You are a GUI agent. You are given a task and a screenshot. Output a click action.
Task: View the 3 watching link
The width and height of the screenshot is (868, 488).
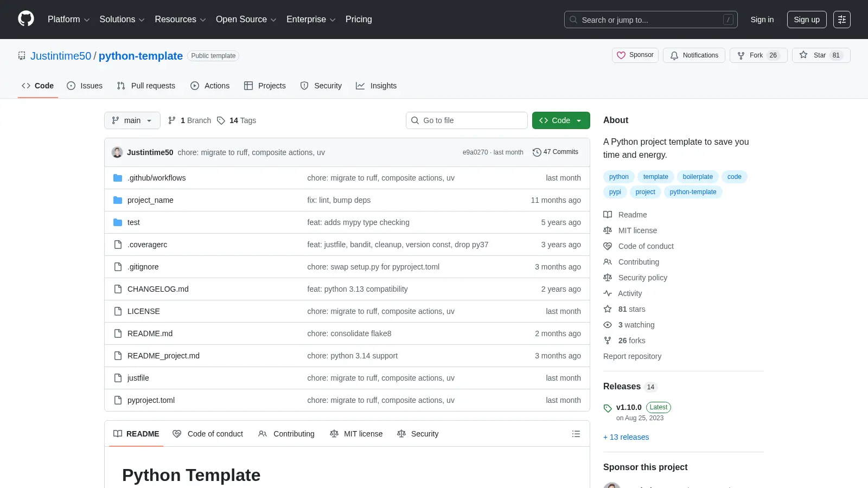coord(629,325)
